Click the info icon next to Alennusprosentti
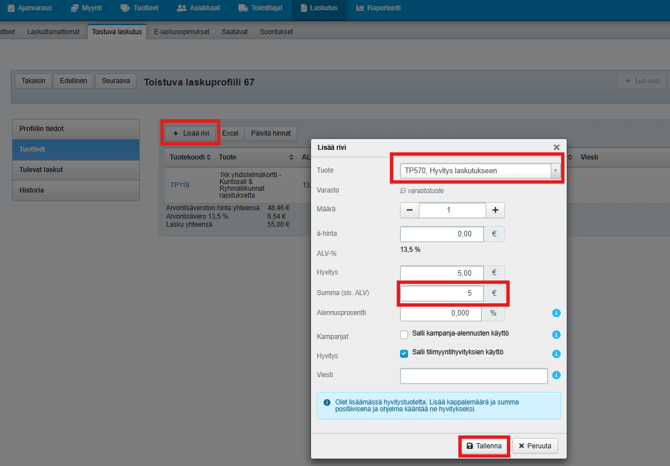 click(x=556, y=313)
